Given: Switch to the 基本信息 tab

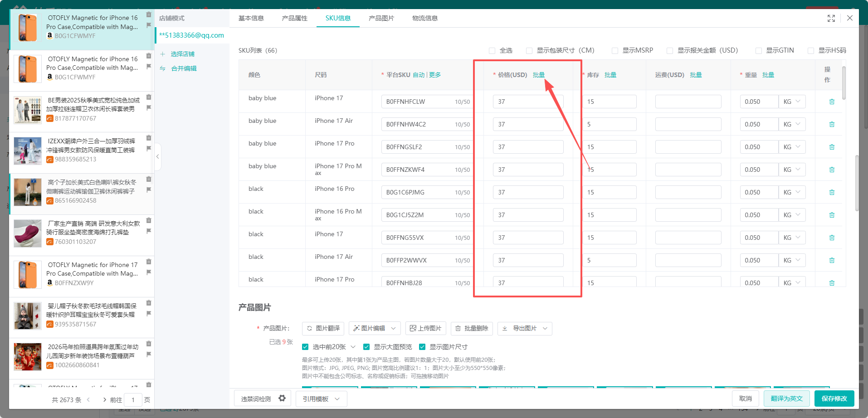Looking at the screenshot, I should coord(251,18).
